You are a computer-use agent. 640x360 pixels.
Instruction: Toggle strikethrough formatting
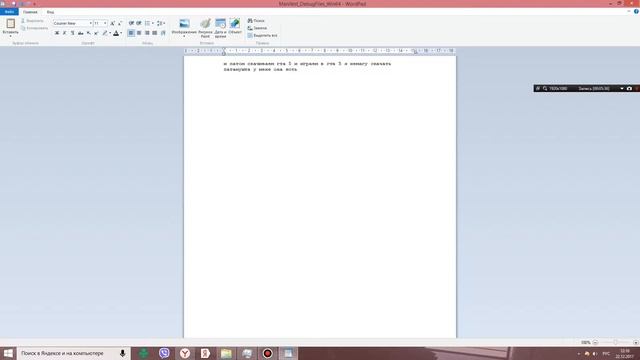[x=80, y=33]
